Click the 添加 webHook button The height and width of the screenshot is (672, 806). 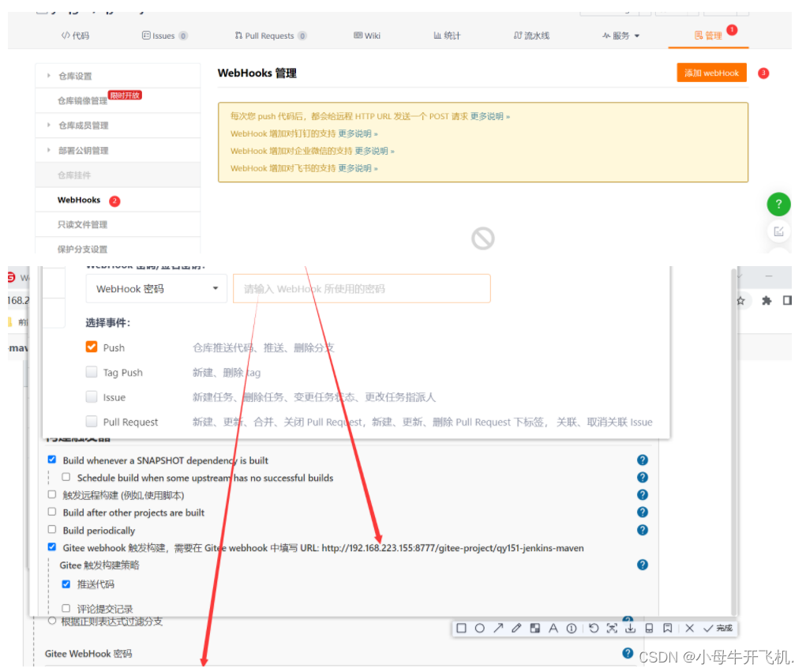point(711,73)
